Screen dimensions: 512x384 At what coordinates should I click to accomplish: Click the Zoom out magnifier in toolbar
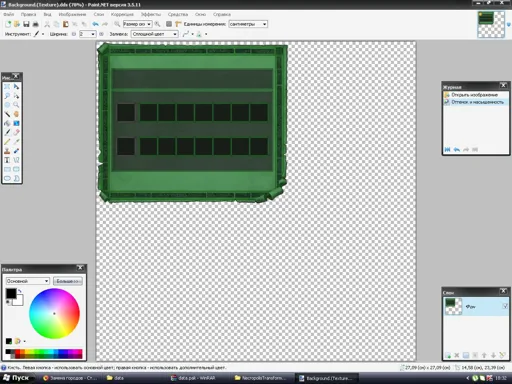[x=117, y=24]
